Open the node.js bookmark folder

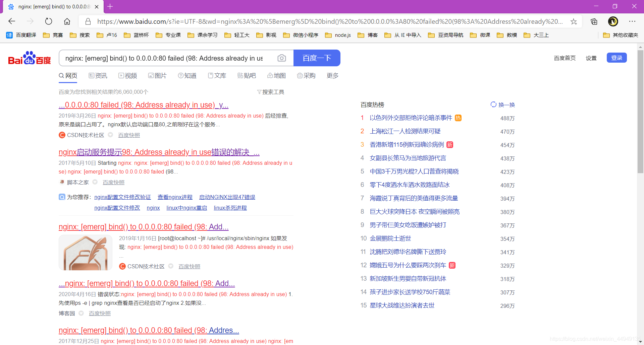(338, 35)
